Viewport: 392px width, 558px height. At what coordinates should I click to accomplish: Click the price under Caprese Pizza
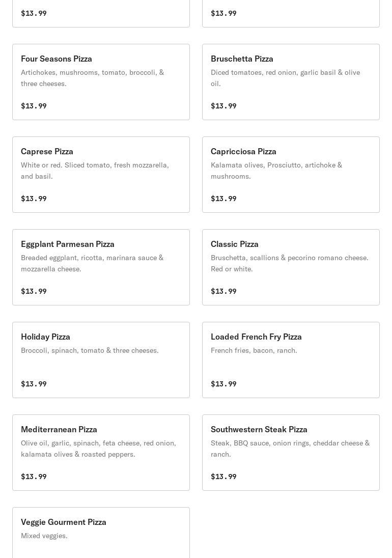tap(34, 199)
